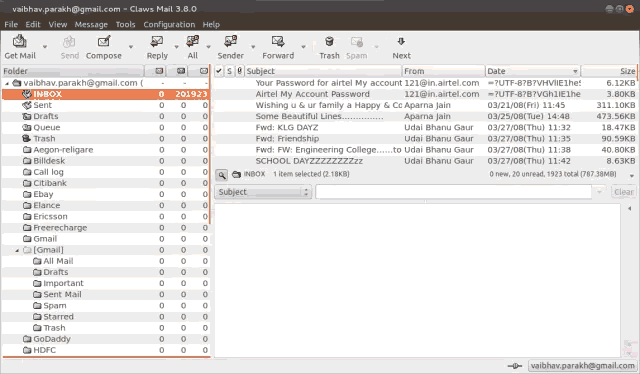This screenshot has height=374, width=640.
Task: Open the Subject search type dropdown
Action: (x=263, y=192)
